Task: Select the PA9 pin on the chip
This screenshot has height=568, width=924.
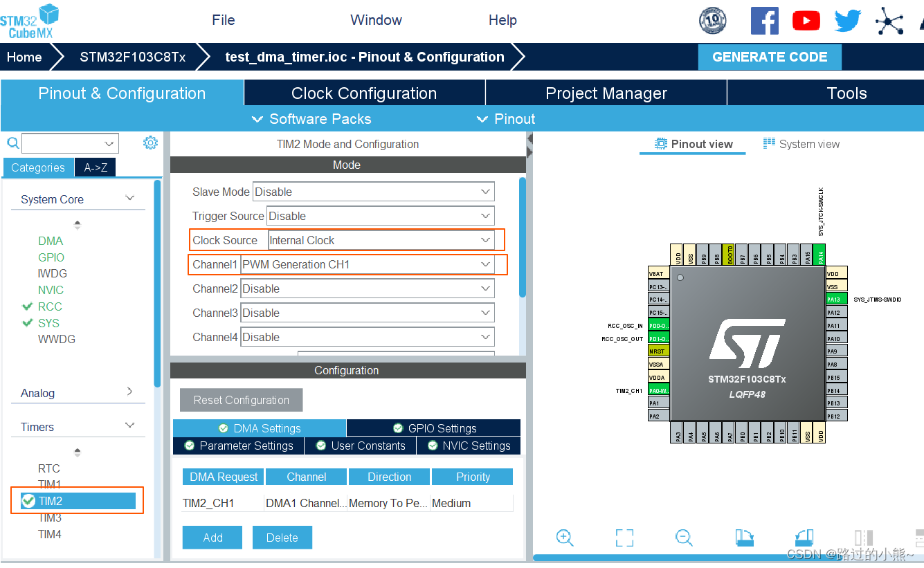Action: coord(837,351)
